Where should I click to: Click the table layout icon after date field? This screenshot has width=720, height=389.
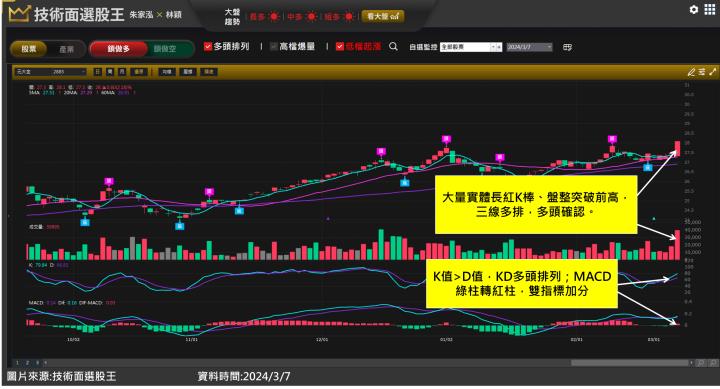(x=568, y=47)
